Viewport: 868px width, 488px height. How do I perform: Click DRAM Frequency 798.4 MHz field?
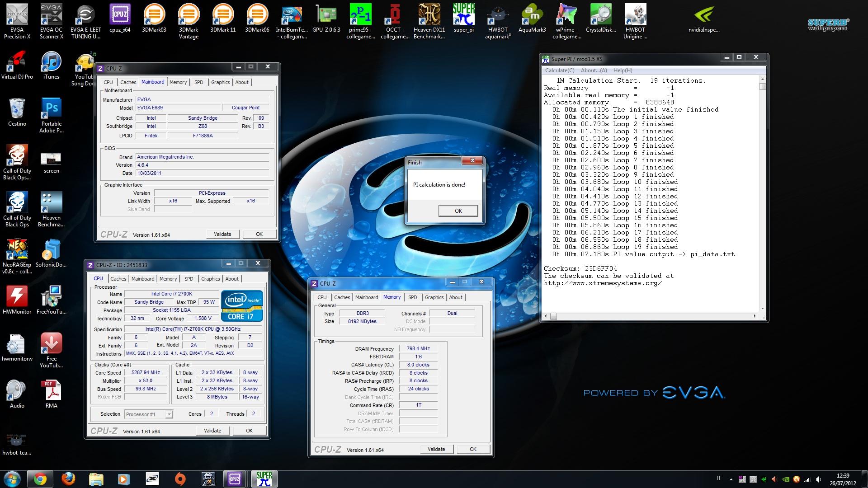pos(418,349)
